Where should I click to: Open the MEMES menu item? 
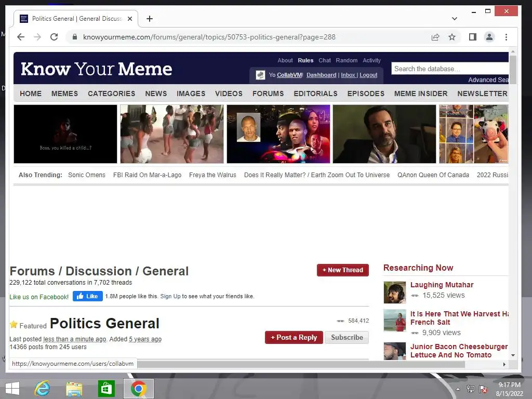coord(64,94)
